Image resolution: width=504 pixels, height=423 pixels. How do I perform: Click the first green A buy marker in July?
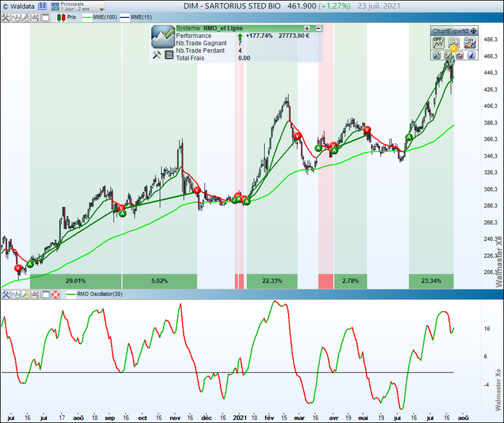coord(30,264)
